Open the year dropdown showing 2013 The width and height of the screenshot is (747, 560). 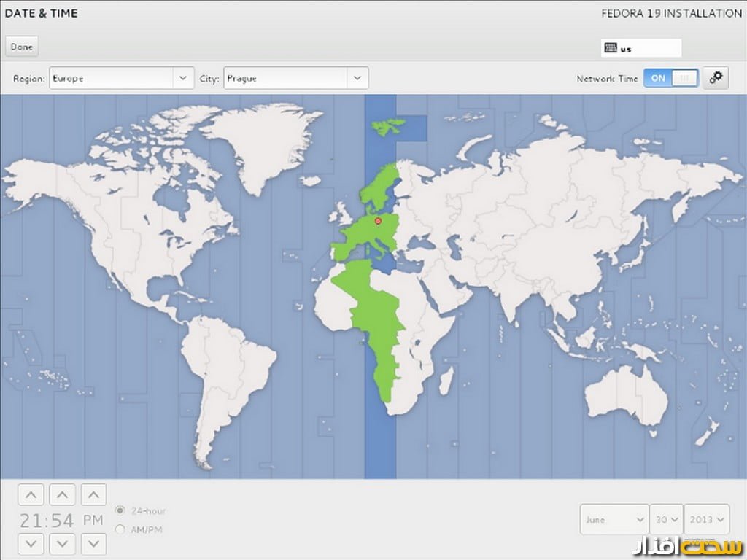(706, 520)
